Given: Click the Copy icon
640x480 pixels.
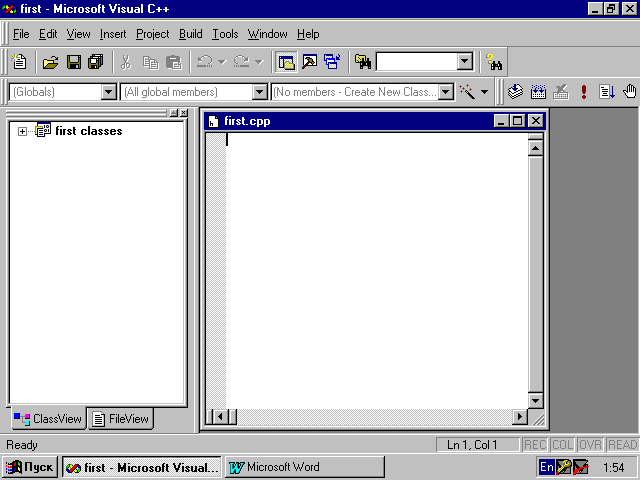Looking at the screenshot, I should point(150,62).
